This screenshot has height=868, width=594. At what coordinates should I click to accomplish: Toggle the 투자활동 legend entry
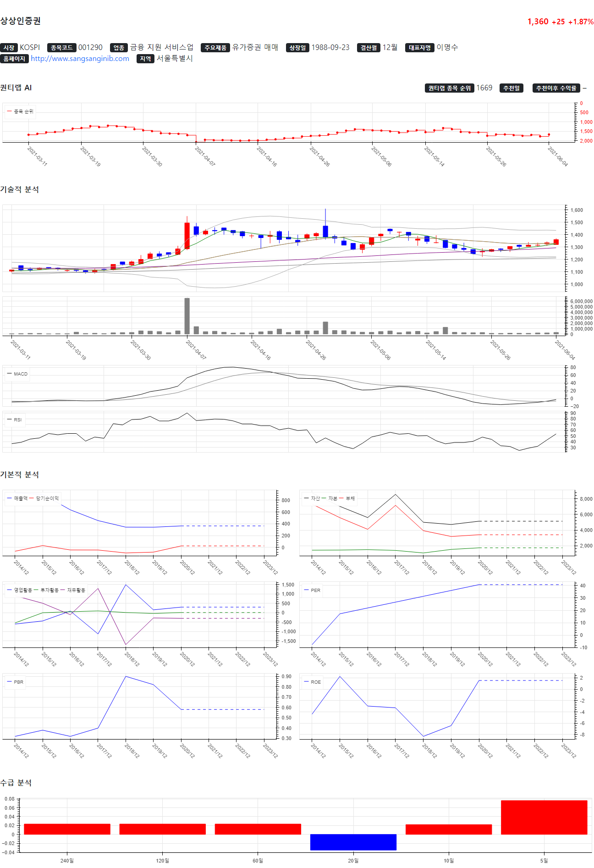click(46, 591)
